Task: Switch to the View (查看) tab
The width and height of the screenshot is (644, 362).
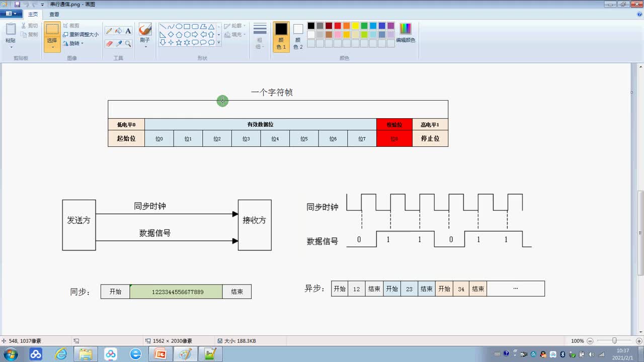Action: click(54, 15)
